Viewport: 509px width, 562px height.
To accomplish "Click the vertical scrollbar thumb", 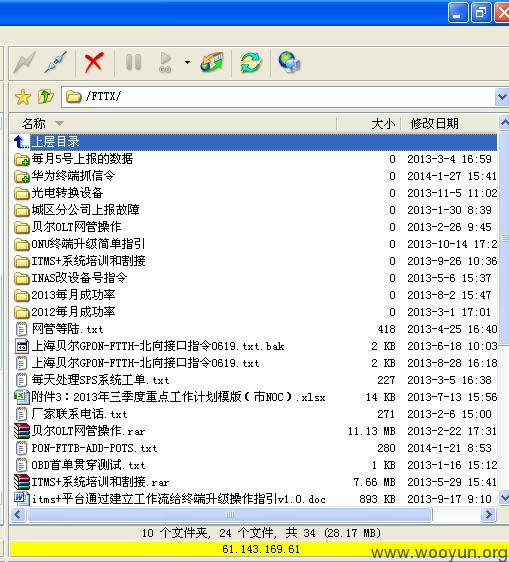I will coord(504,237).
